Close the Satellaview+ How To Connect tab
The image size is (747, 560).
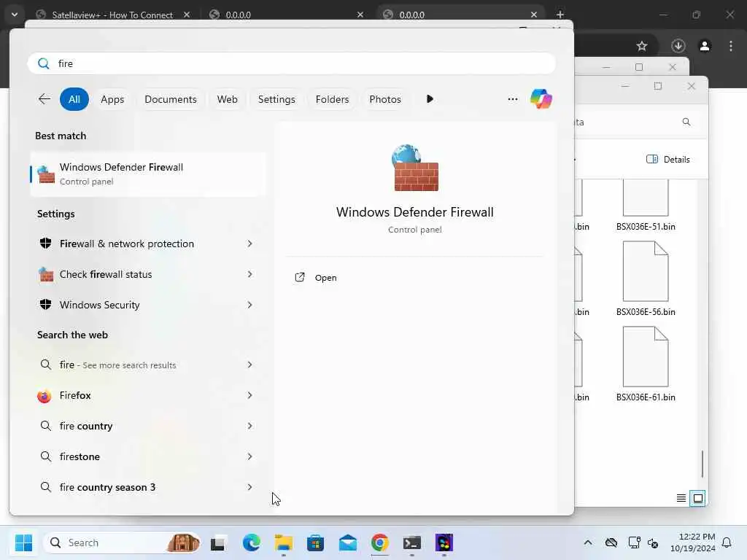tap(187, 15)
